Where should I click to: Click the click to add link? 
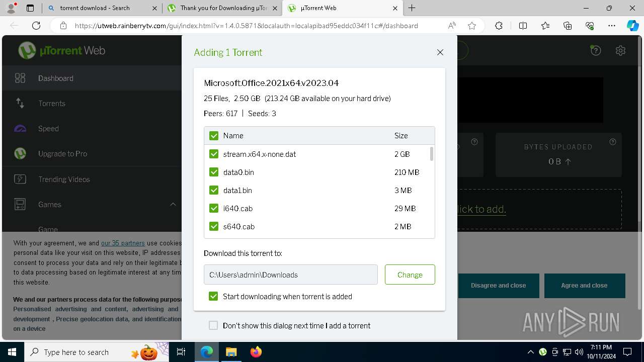click(x=481, y=209)
